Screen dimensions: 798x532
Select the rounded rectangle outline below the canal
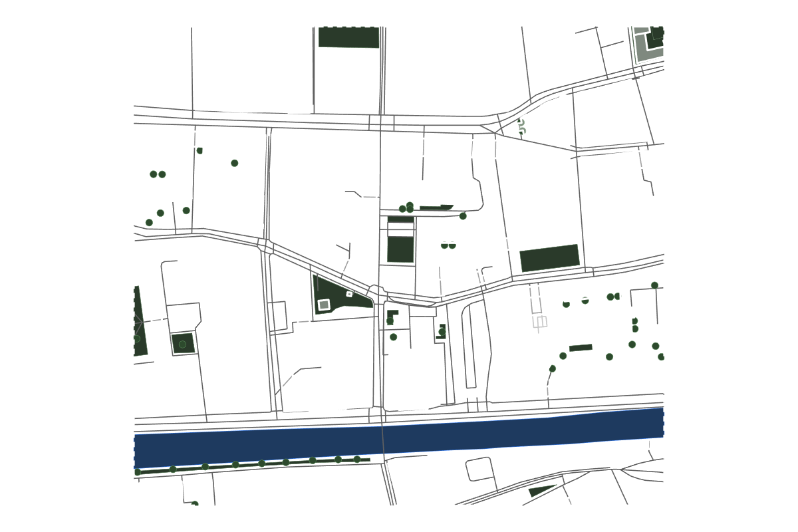coord(479,469)
